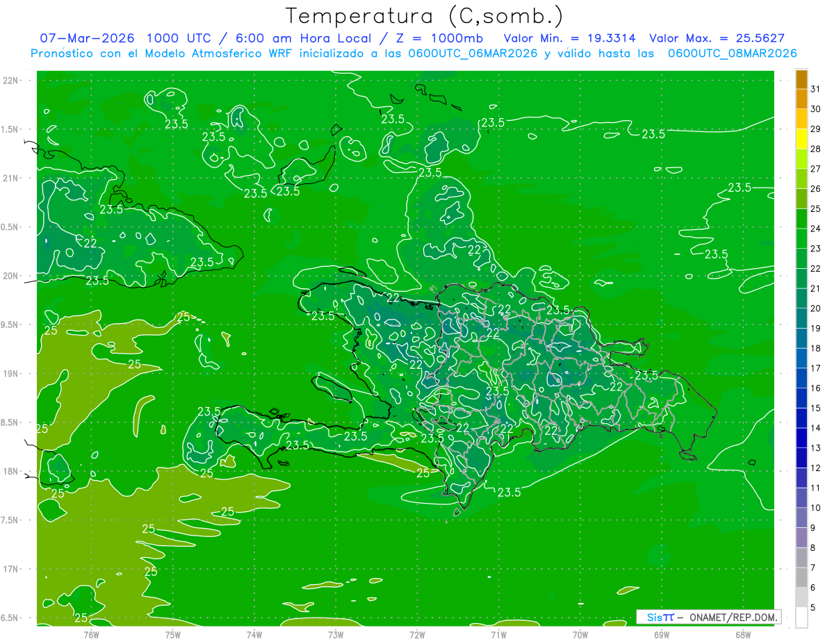Click the '18N' latitude axis label

(11, 471)
